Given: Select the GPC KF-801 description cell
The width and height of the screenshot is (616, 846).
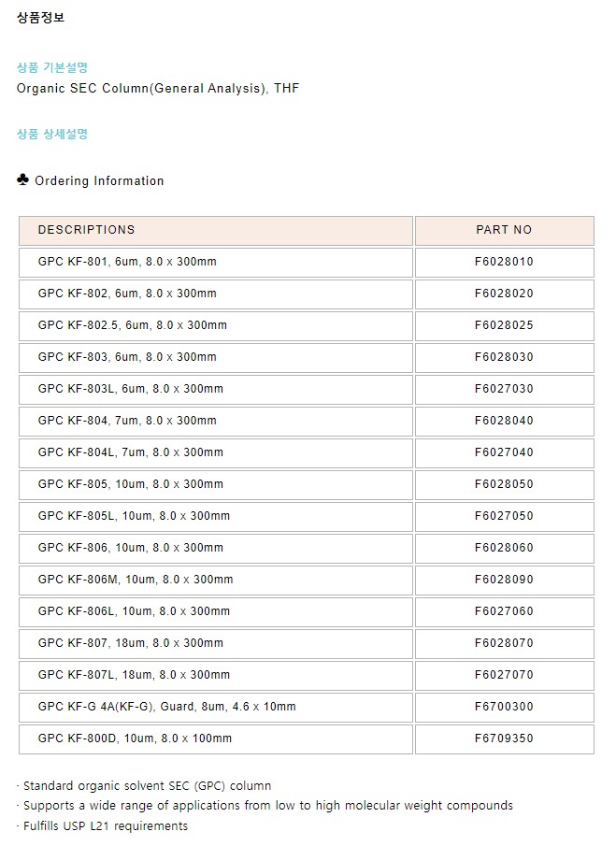Looking at the screenshot, I should [127, 262].
